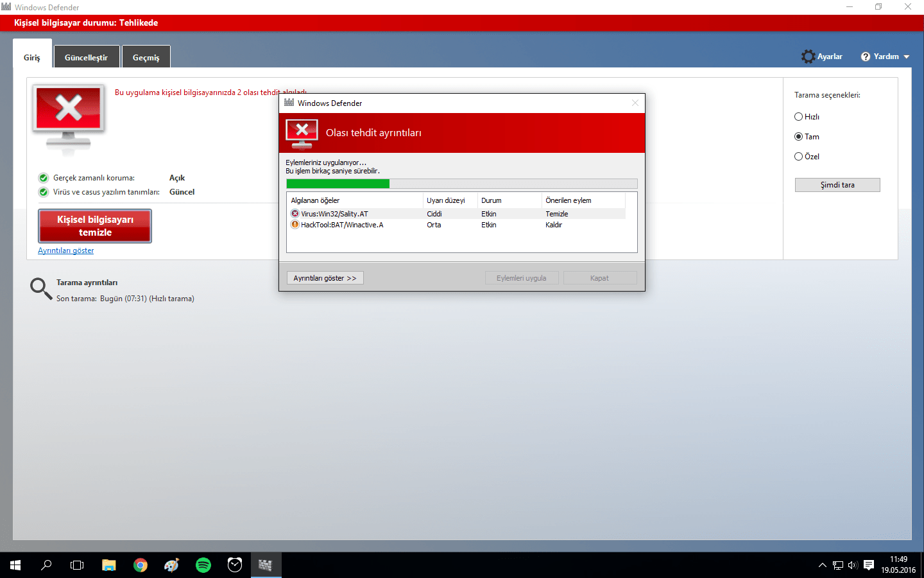Open the Action Center notifications icon

pos(869,565)
